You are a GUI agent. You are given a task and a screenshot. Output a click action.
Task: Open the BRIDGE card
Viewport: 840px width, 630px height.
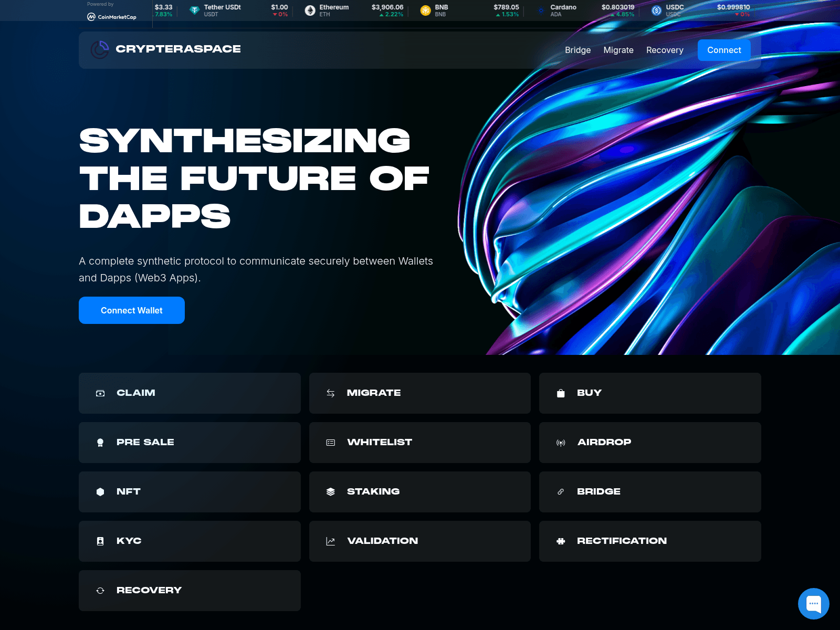coord(650,492)
